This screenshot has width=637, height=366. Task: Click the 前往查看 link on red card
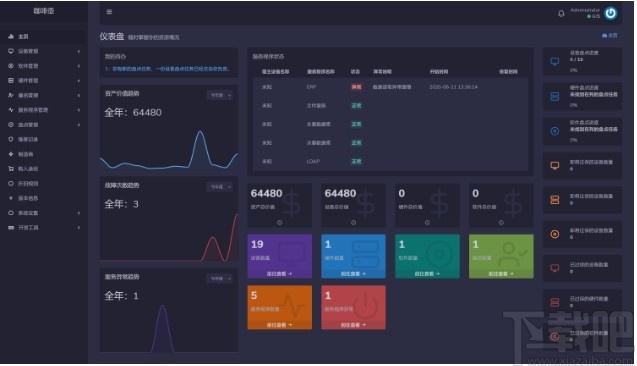point(353,325)
